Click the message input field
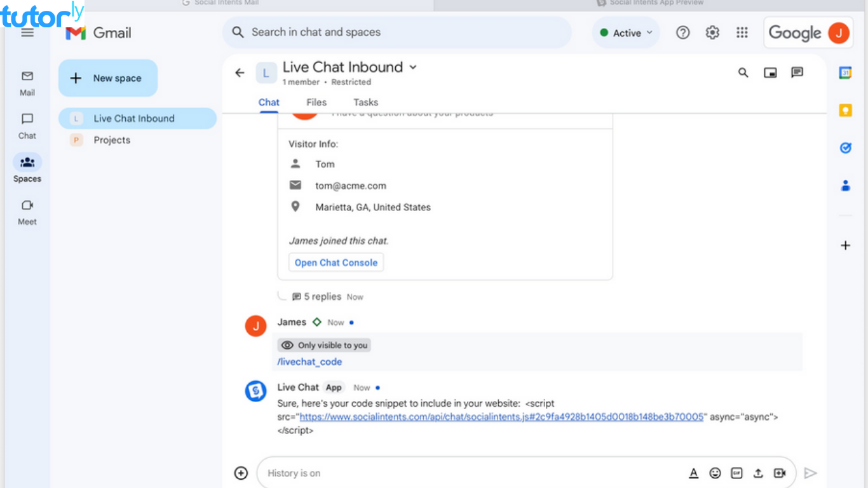Screen dimensions: 868x488 click(x=445, y=473)
